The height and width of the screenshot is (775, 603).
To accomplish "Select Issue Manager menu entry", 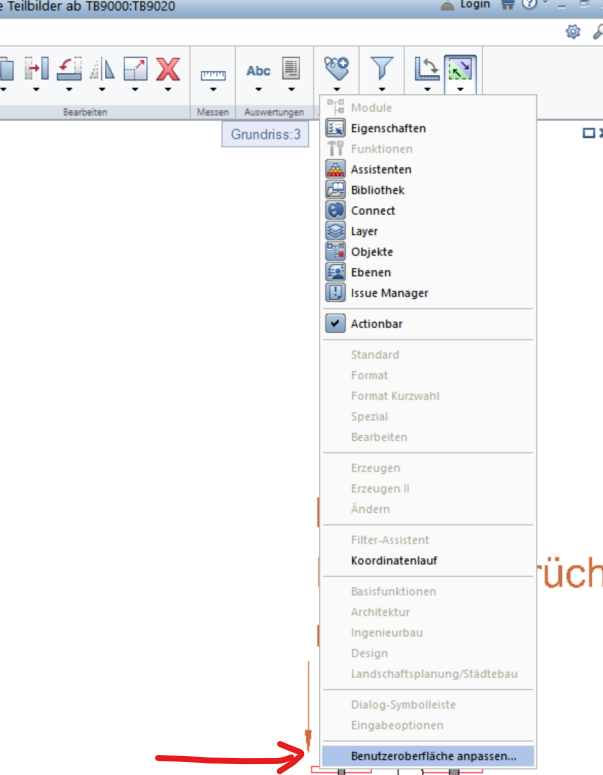I will (389, 293).
